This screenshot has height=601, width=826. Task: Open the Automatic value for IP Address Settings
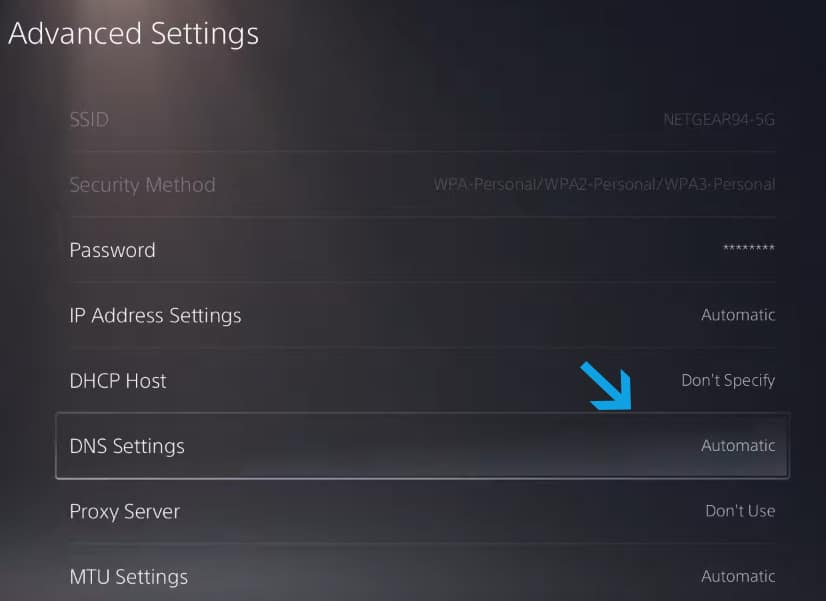(x=738, y=315)
